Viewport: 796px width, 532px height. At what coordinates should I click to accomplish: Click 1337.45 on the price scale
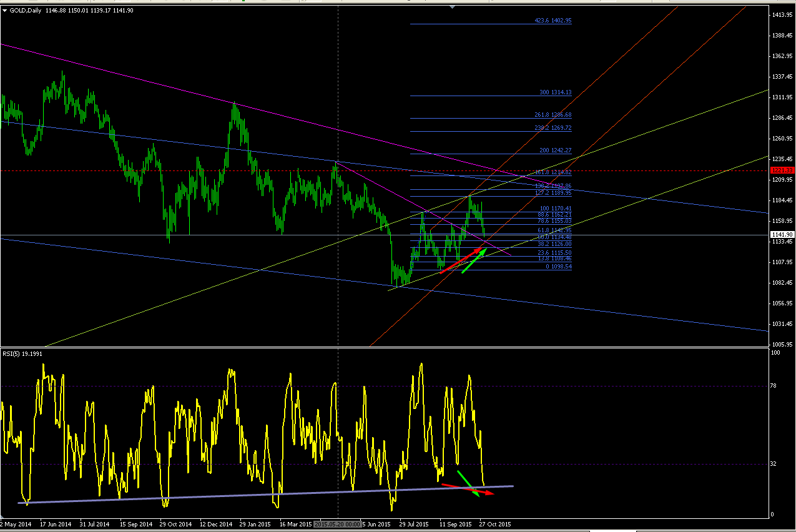point(782,77)
